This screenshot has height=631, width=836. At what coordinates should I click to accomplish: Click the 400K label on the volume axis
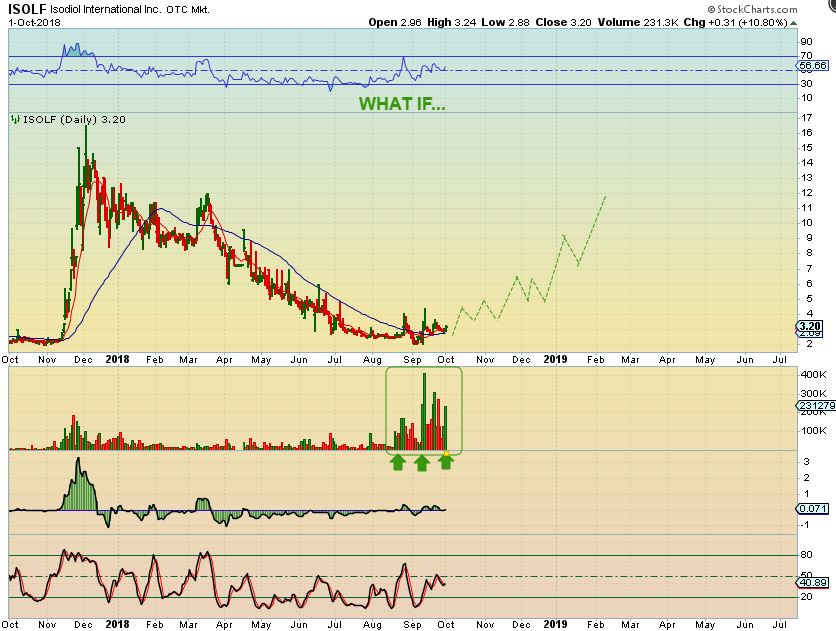pos(813,375)
